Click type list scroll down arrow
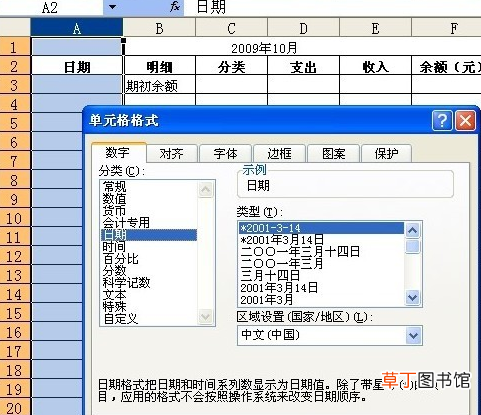 (413, 297)
